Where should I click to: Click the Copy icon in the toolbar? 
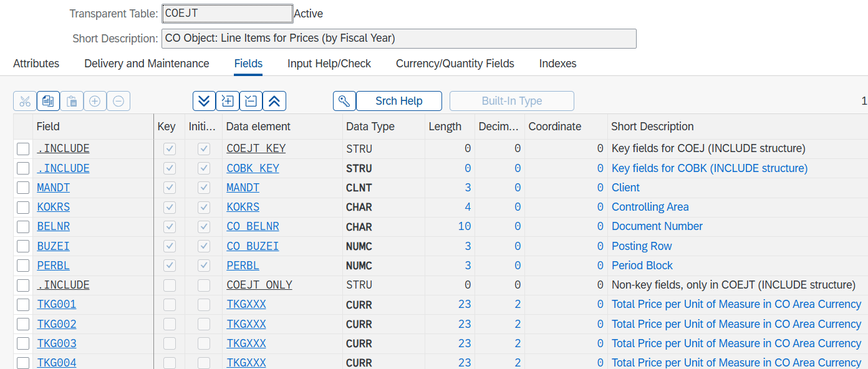tap(48, 101)
